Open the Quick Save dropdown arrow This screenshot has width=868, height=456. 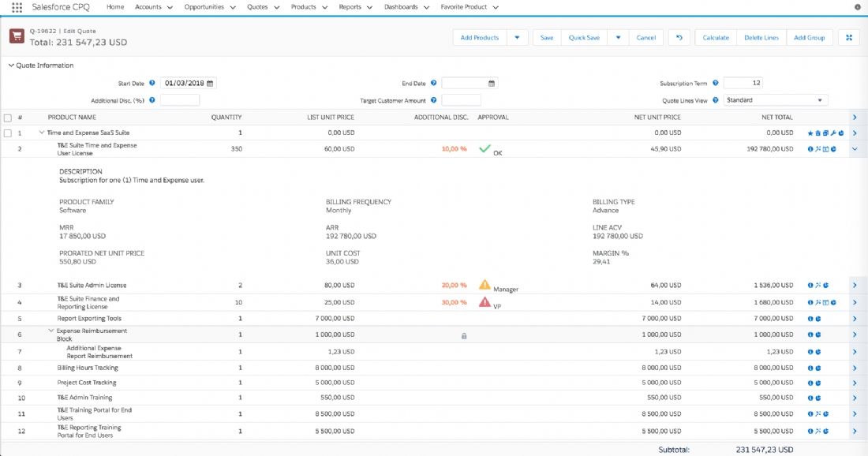619,38
